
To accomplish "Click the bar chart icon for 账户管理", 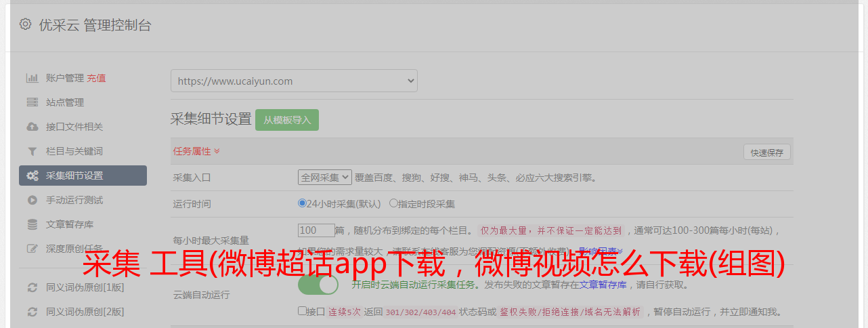I will pyautogui.click(x=32, y=78).
